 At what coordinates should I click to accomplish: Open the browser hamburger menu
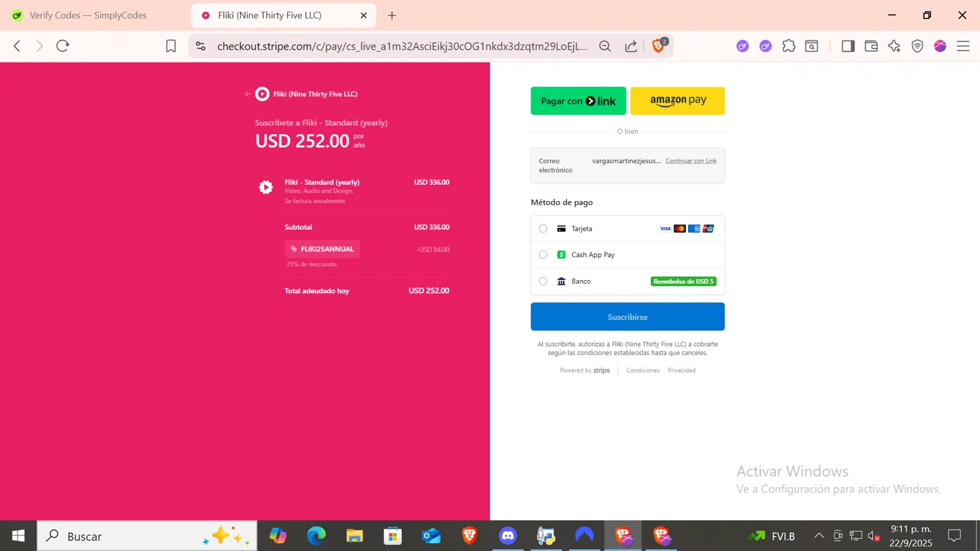(963, 46)
